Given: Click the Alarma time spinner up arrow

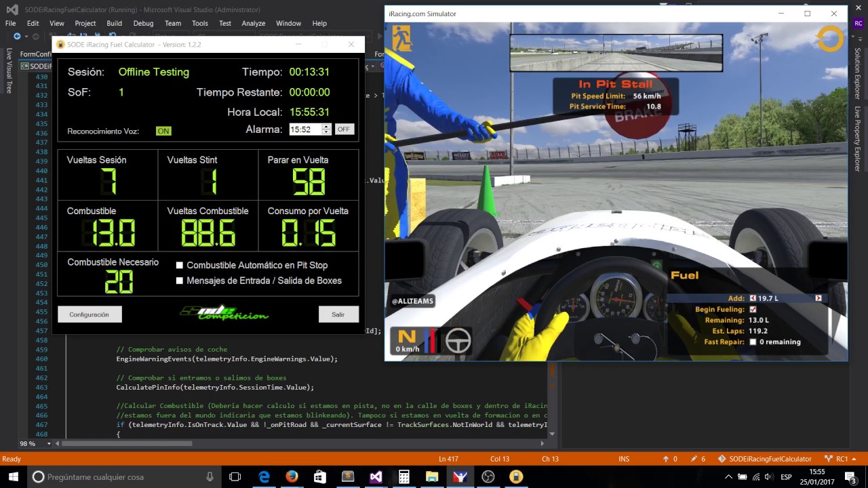Looking at the screenshot, I should (x=326, y=127).
